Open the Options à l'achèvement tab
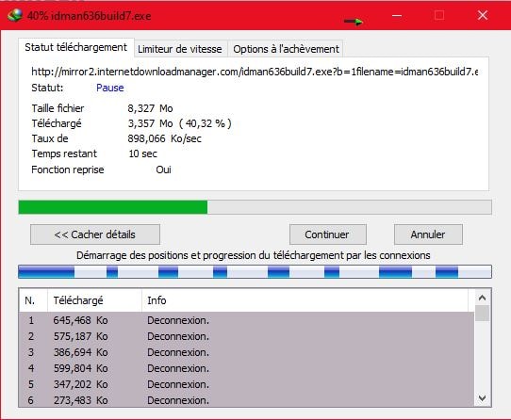The height and width of the screenshot is (420, 511). point(286,49)
